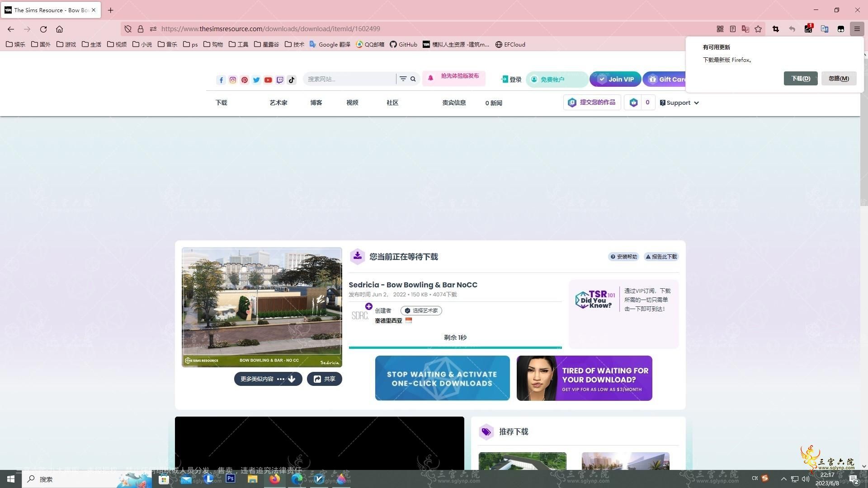Click the translate page icon in address bar

pos(745,29)
